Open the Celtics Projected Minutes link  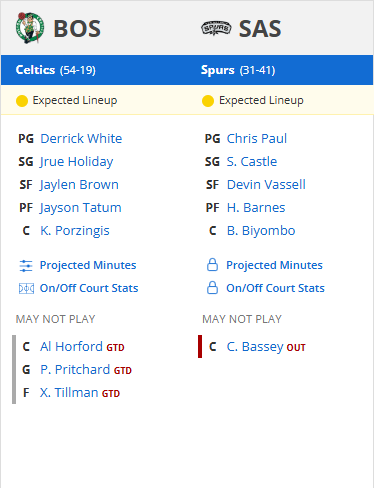[88, 265]
